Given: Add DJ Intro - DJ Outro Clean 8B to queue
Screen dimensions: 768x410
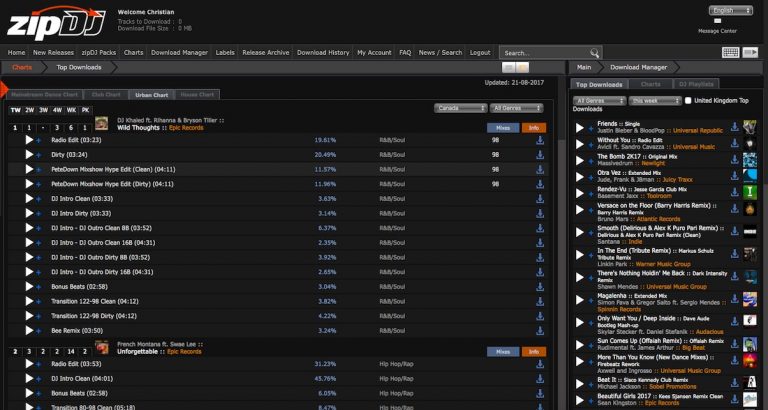Looking at the screenshot, I should (x=38, y=229).
